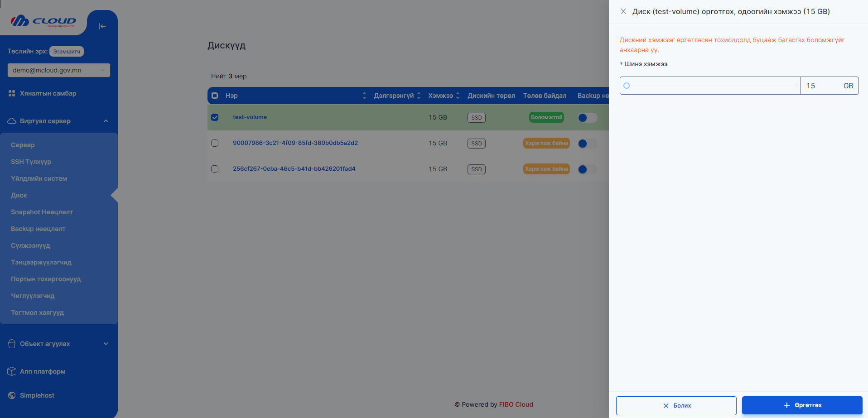Open the demo@mcloud.gov.mn project dropdown
The width and height of the screenshot is (868, 418).
pos(59,70)
